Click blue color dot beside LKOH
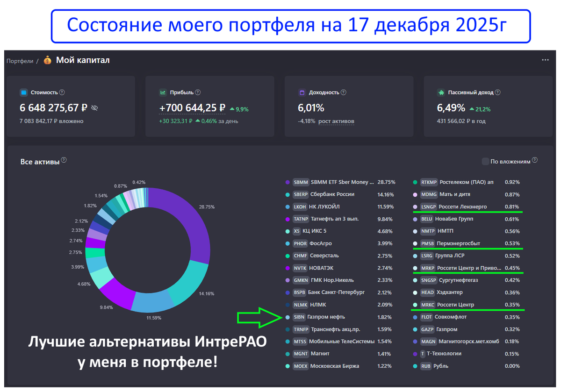The width and height of the screenshot is (561, 392). [287, 207]
